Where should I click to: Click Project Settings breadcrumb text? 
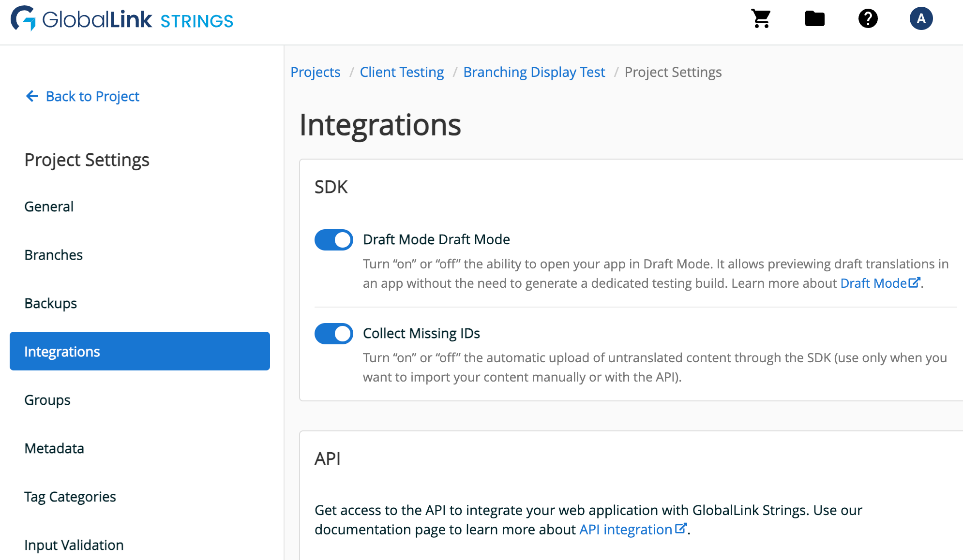pyautogui.click(x=673, y=72)
